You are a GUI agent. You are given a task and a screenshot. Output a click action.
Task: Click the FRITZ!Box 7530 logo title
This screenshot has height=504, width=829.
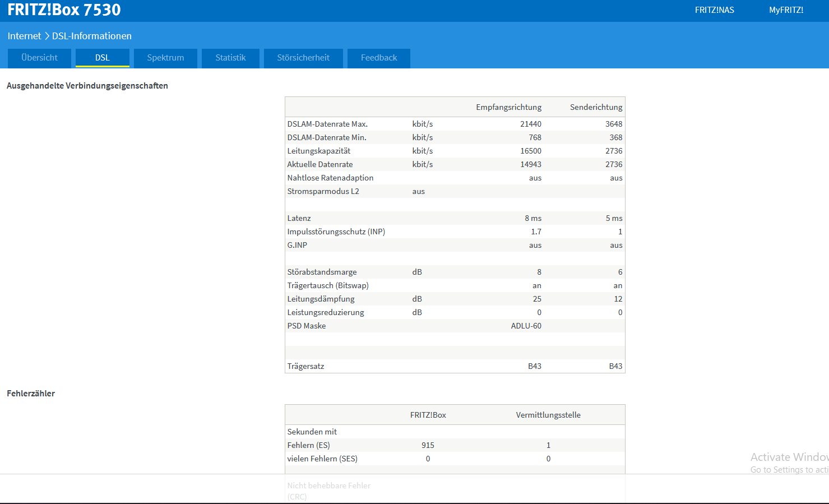pos(64,10)
